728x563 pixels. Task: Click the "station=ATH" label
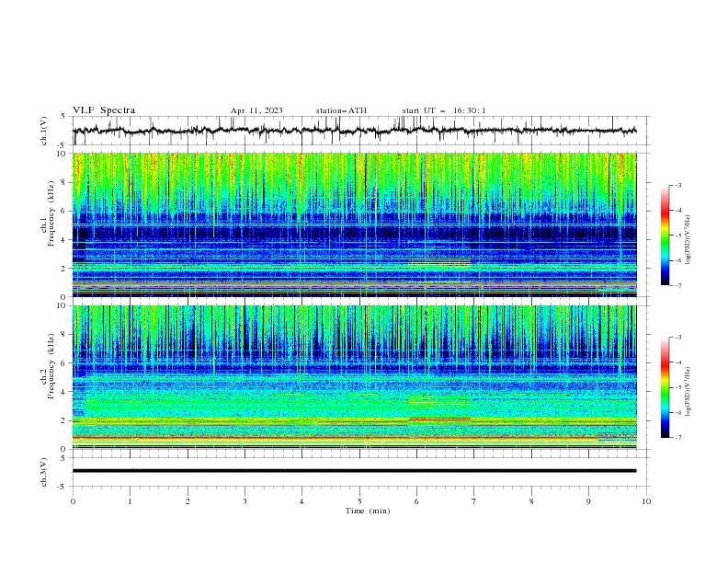tap(341, 110)
